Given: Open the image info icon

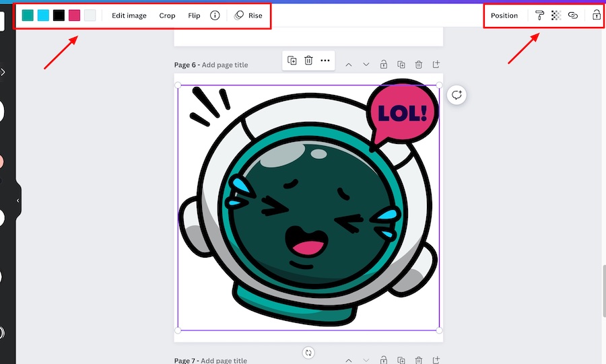Looking at the screenshot, I should tap(215, 15).
